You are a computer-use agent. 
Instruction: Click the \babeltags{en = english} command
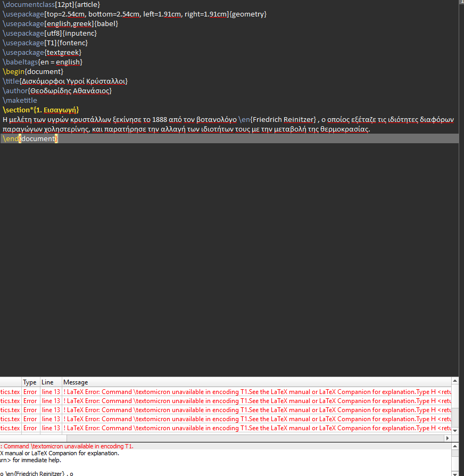point(43,62)
